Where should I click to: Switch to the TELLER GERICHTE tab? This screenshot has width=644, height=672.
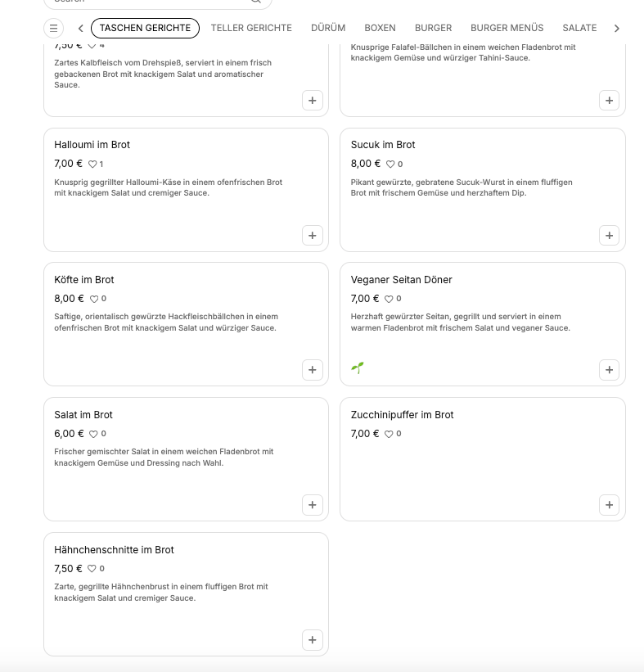coord(251,28)
